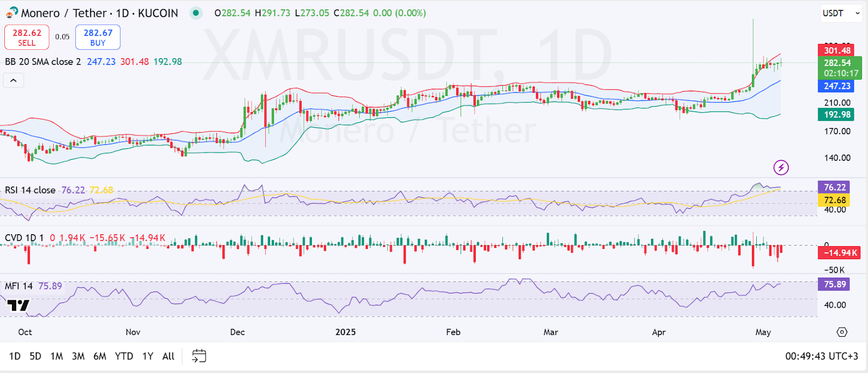Click the Feb label on time axis
Screen dimensions: 868x373
[x=453, y=332]
